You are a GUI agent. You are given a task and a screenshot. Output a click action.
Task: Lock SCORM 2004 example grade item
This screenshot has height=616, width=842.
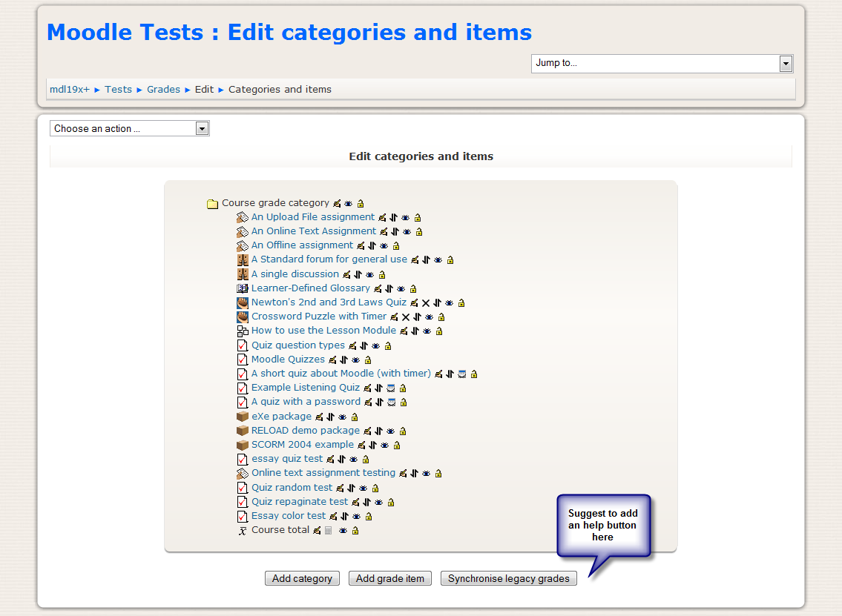tap(397, 446)
